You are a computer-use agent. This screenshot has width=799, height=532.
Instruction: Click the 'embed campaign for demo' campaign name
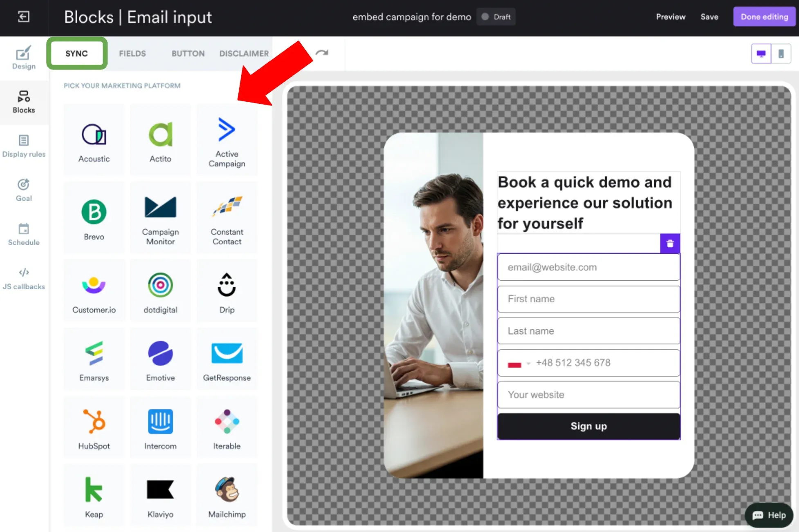(412, 17)
